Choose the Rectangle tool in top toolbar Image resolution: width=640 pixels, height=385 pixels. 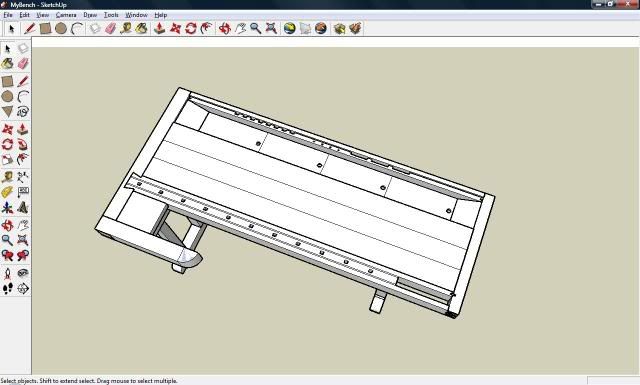pyautogui.click(x=45, y=29)
